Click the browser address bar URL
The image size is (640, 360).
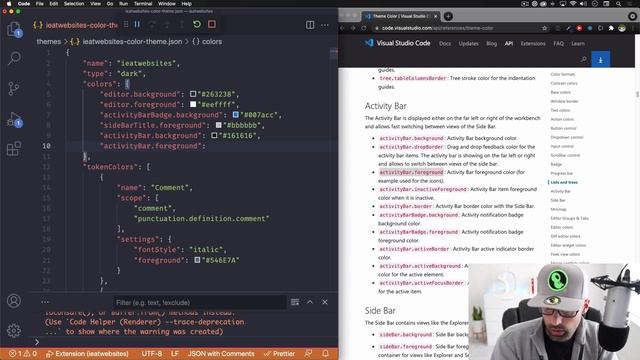coord(438,28)
